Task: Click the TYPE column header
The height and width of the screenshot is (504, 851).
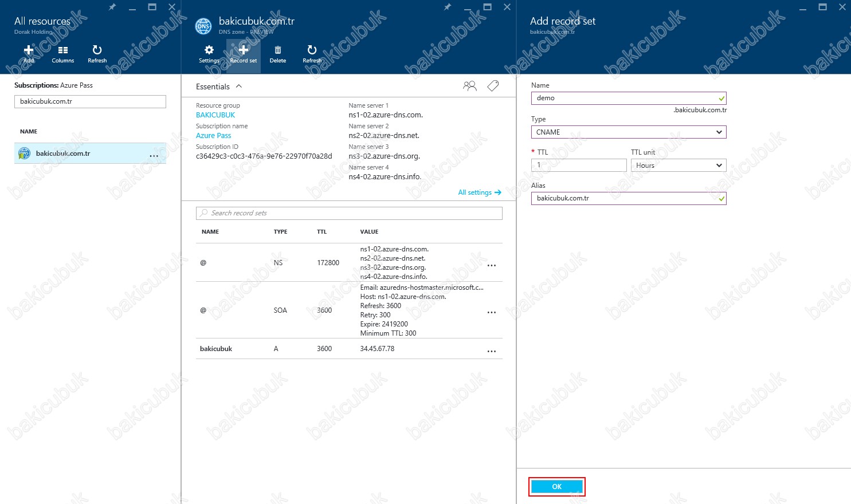Action: 280,232
